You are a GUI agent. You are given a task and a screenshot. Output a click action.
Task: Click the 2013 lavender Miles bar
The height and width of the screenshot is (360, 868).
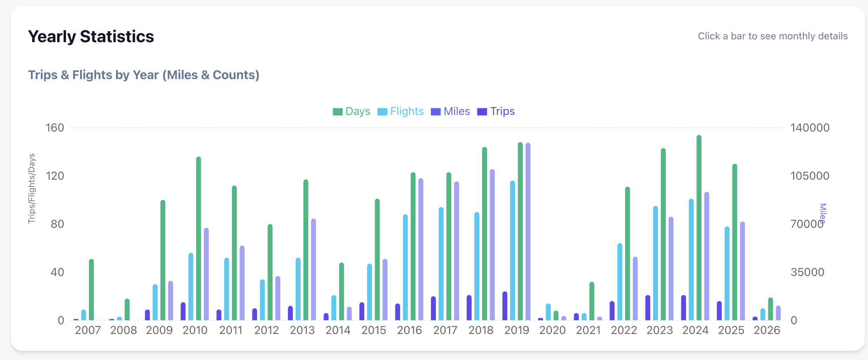[x=313, y=270]
